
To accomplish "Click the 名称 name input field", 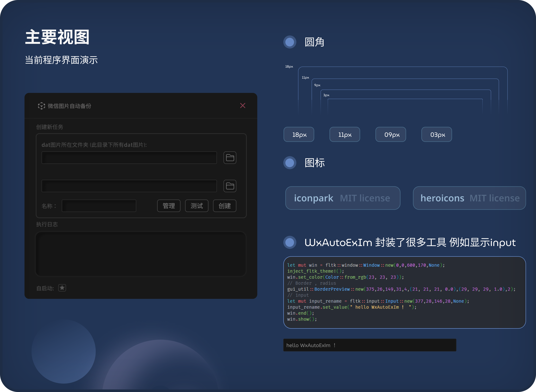I will point(99,206).
